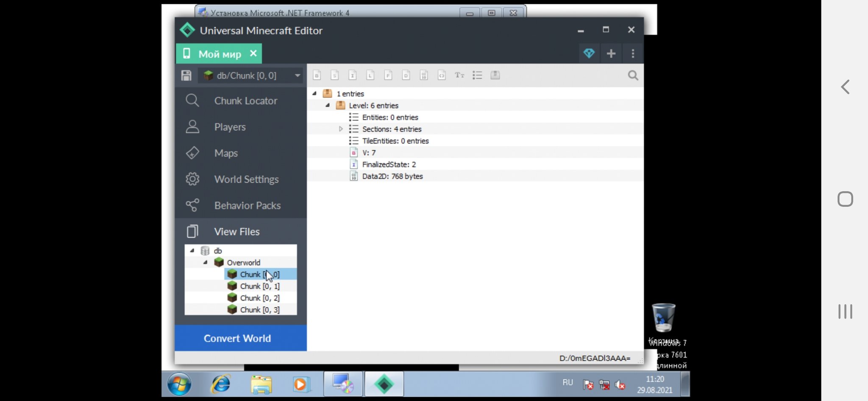868x401 pixels.
Task: Open the Action Center flag icon
Action: 588,384
